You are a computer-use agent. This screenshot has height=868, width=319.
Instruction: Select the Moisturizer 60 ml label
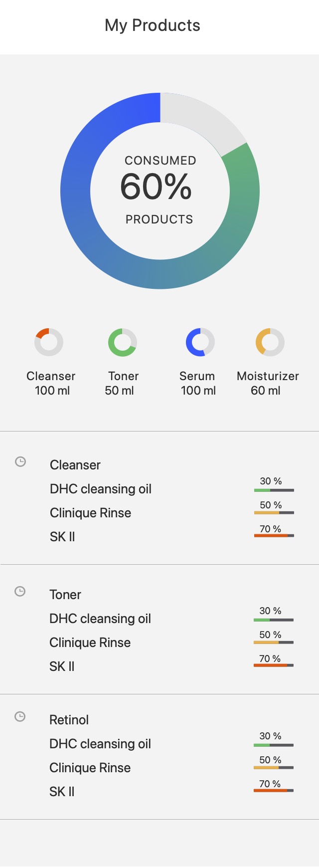coord(268,383)
